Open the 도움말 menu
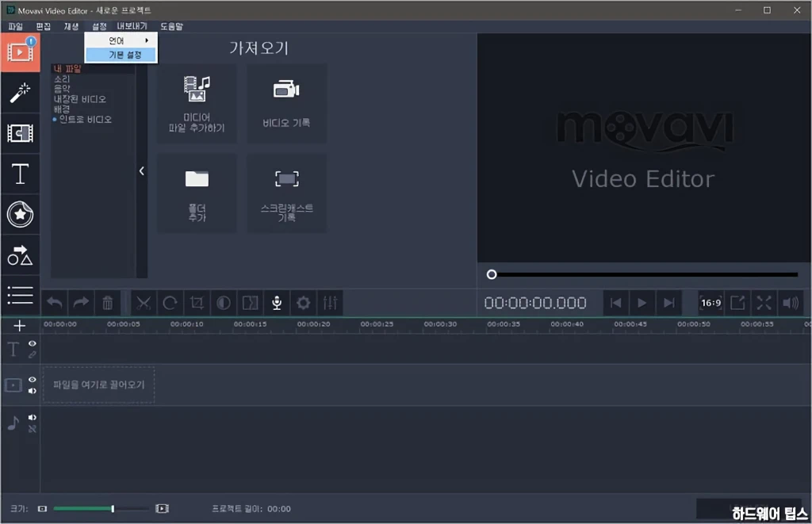 pos(171,26)
